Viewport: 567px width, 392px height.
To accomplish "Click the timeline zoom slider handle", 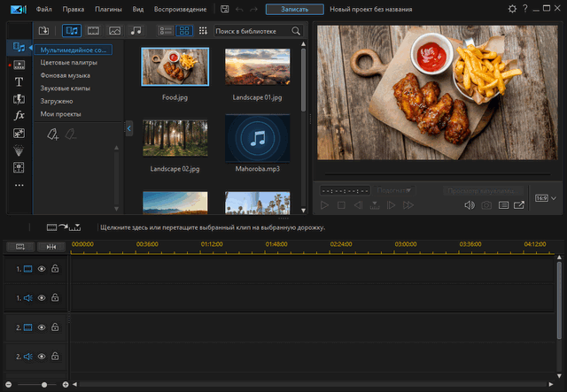I will (43, 385).
